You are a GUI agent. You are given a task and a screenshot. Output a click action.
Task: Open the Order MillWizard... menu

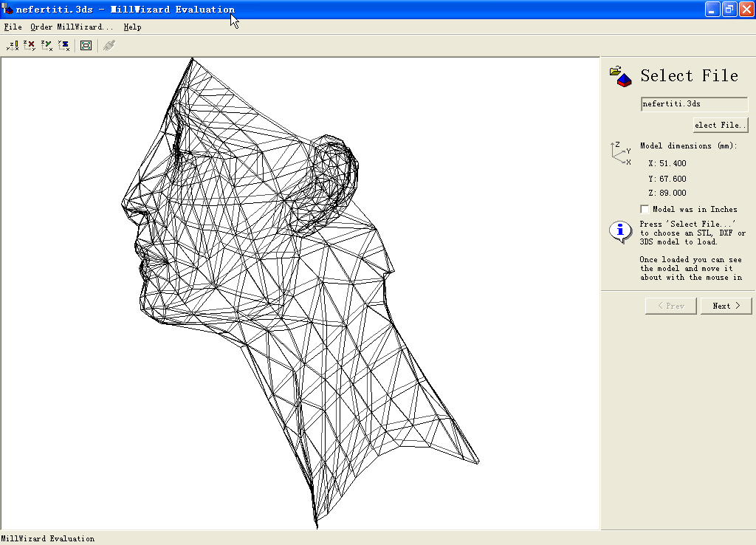pyautogui.click(x=72, y=27)
